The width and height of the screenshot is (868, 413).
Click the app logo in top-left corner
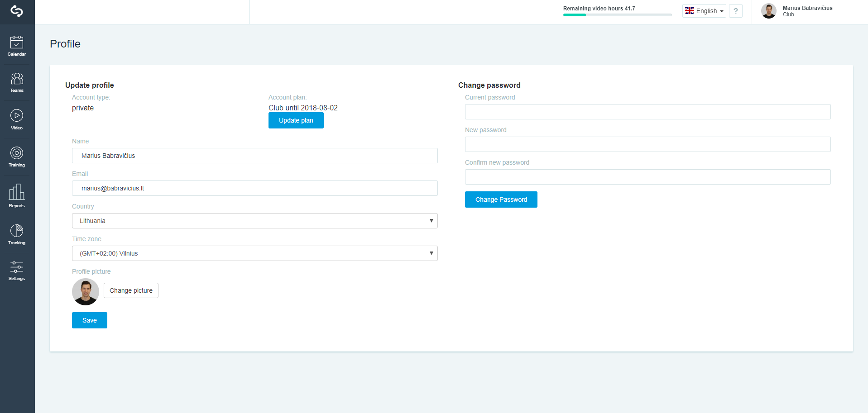[x=17, y=11]
